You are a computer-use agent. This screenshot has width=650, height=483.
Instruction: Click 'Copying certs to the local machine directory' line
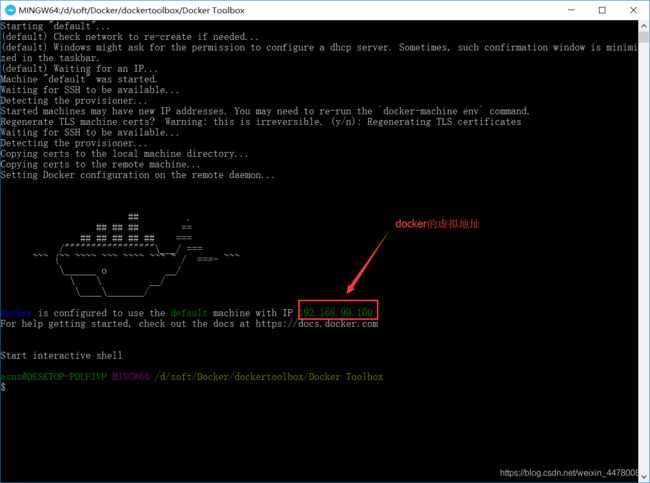click(x=124, y=153)
